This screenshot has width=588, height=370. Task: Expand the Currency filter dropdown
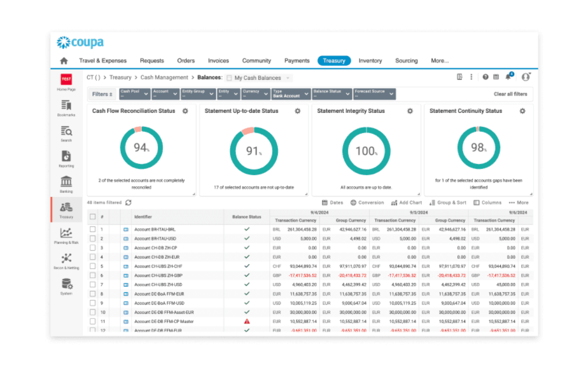pyautogui.click(x=255, y=94)
